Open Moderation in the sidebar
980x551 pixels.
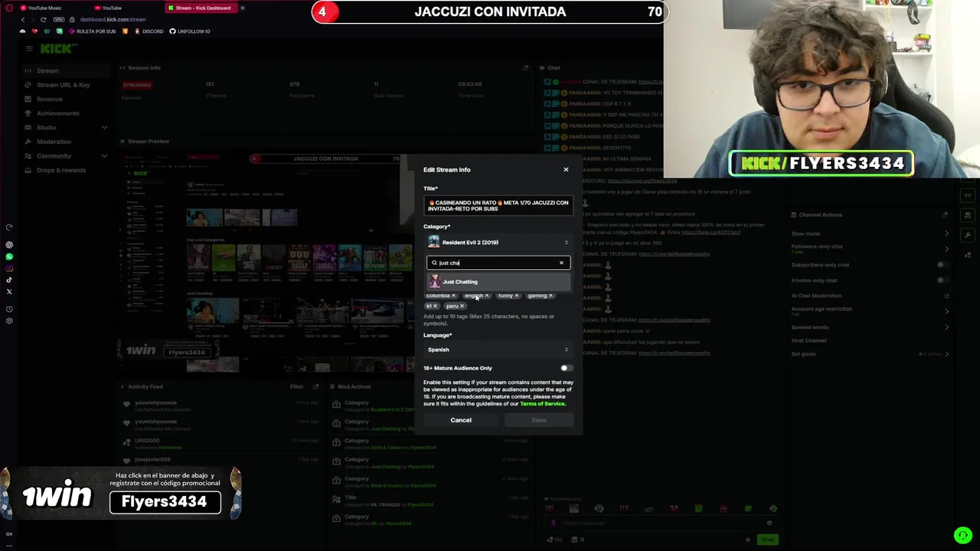point(54,142)
